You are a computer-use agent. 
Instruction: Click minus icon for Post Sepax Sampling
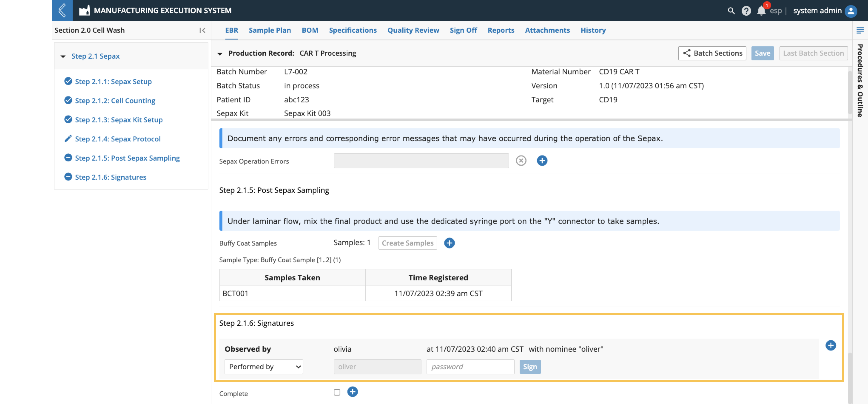click(68, 158)
